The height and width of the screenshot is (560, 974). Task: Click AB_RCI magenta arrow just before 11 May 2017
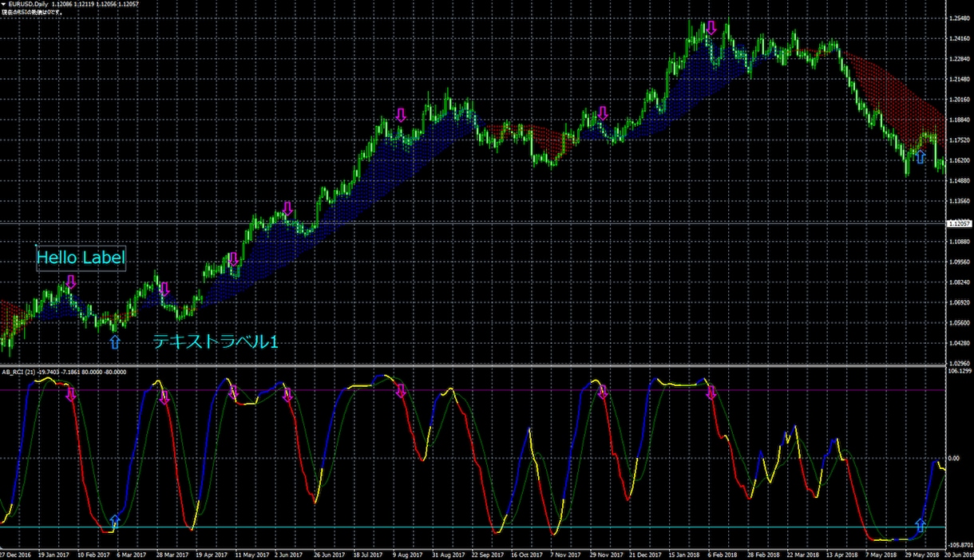coord(234,392)
